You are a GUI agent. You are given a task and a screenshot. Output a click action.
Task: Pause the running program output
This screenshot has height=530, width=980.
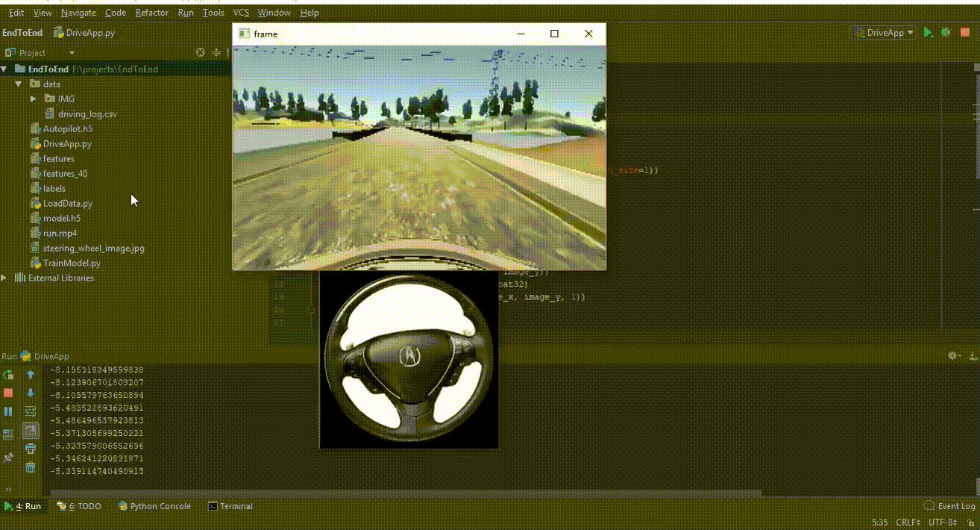coord(8,411)
